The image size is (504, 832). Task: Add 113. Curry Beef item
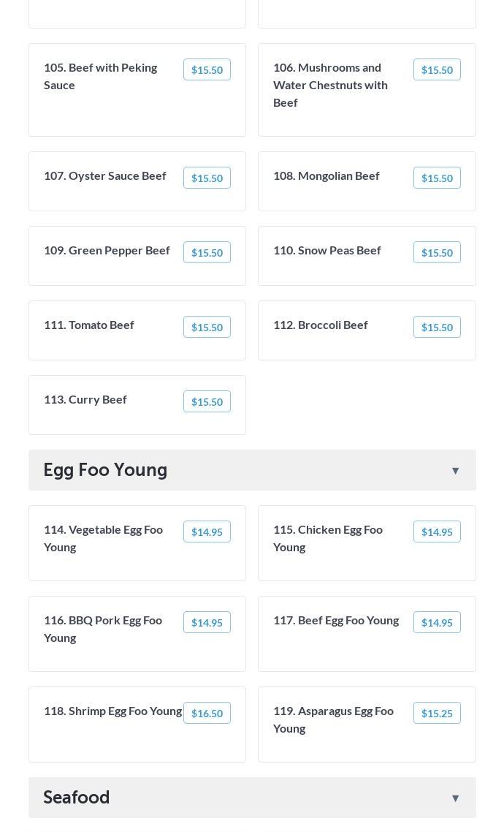[x=85, y=399]
